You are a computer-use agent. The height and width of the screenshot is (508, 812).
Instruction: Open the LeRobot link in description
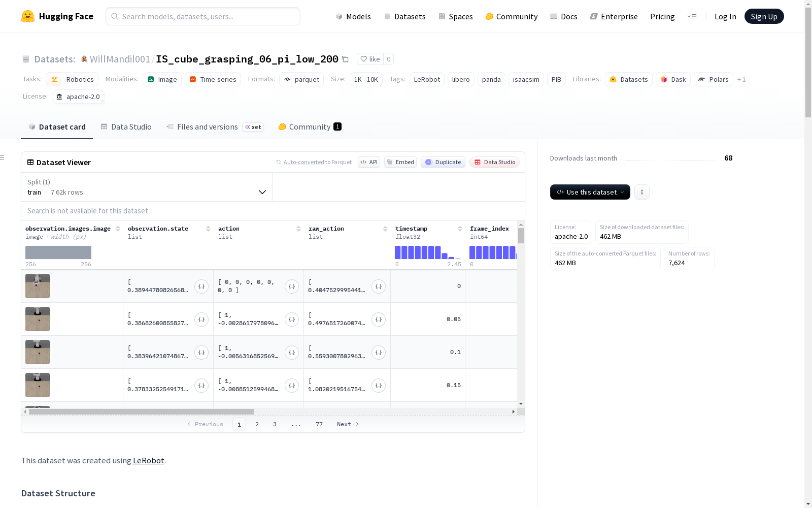(x=149, y=460)
